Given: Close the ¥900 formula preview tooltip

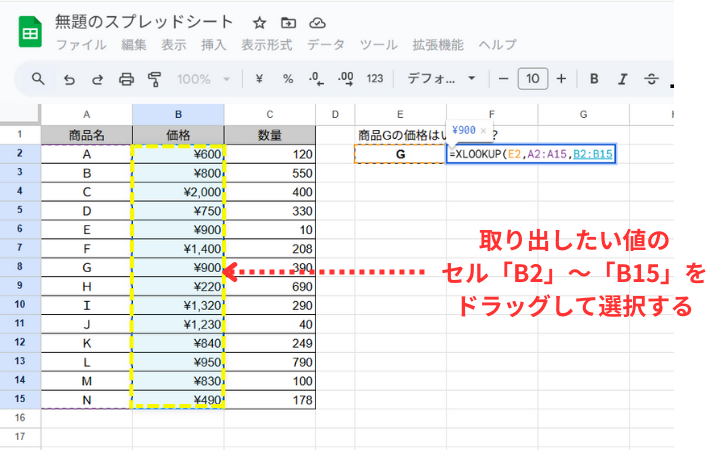Looking at the screenshot, I should (x=484, y=130).
